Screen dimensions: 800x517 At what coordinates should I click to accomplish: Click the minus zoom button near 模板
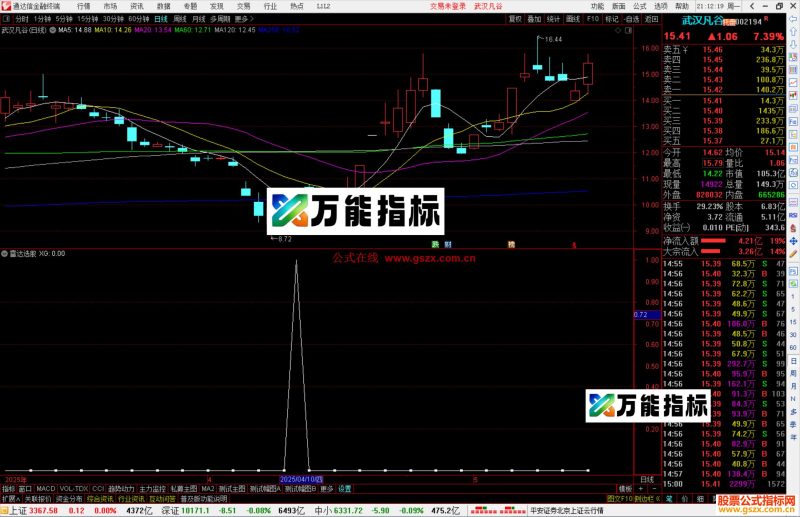(x=654, y=488)
